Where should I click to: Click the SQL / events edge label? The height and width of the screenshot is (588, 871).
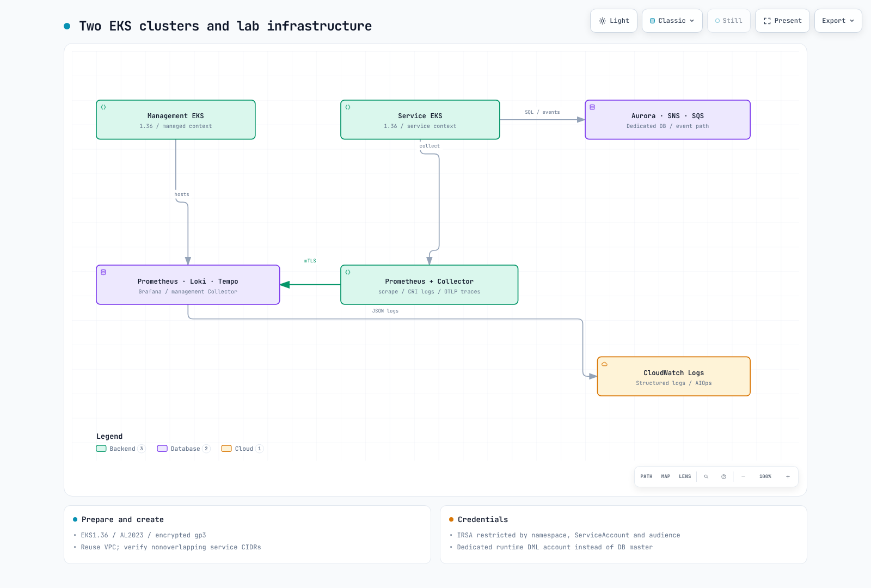coord(542,112)
